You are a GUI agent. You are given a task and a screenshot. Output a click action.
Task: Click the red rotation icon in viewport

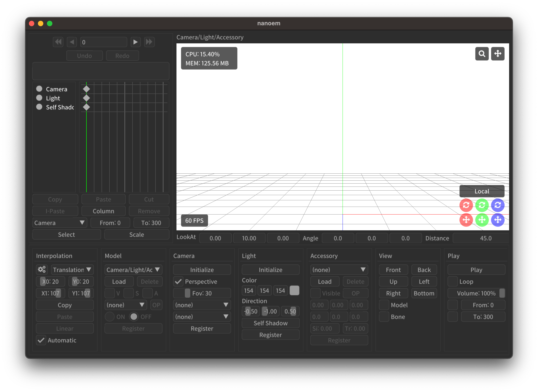[466, 205]
